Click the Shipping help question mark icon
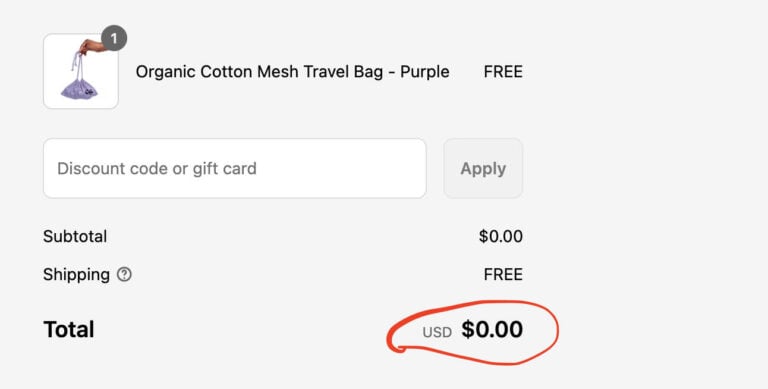Image resolution: width=768 pixels, height=389 pixels. coord(124,274)
